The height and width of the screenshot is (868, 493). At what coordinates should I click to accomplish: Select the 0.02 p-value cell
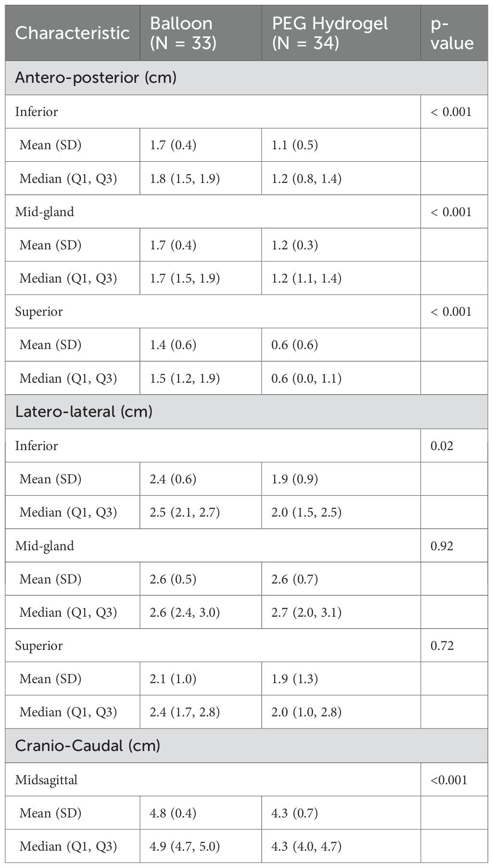442,446
